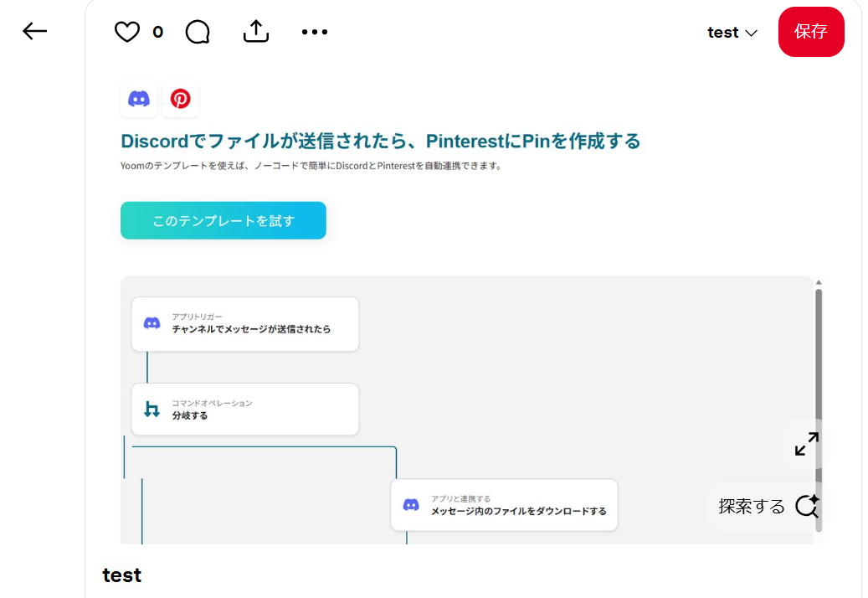
Task: Click the like count 0
Action: 157,32
